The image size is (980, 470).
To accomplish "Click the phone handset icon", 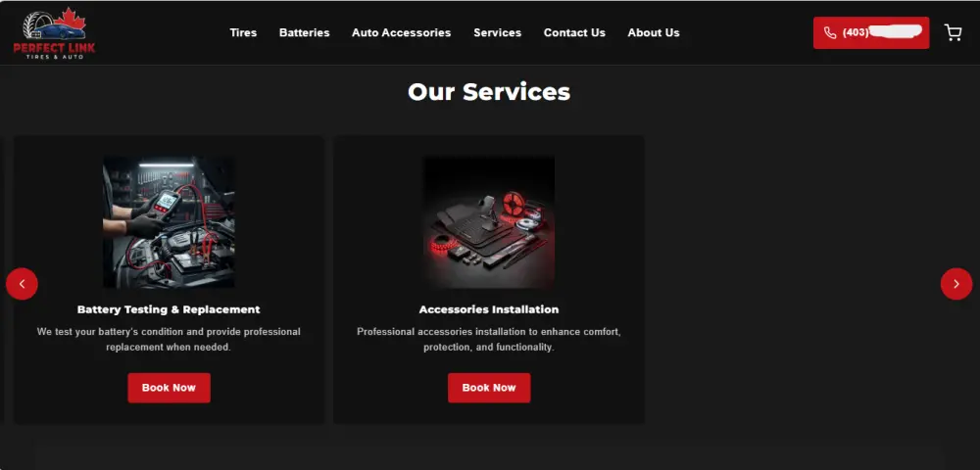I will coord(830,33).
